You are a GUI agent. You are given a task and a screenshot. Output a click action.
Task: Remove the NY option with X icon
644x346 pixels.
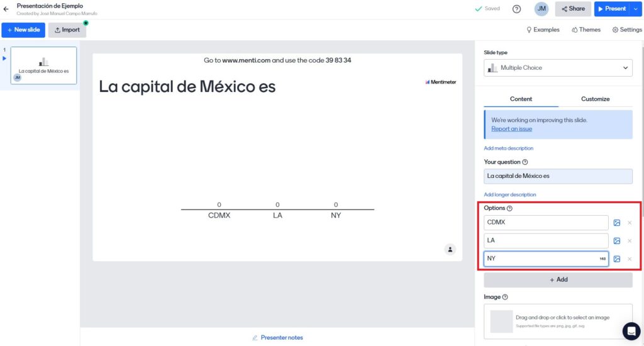[x=630, y=259]
